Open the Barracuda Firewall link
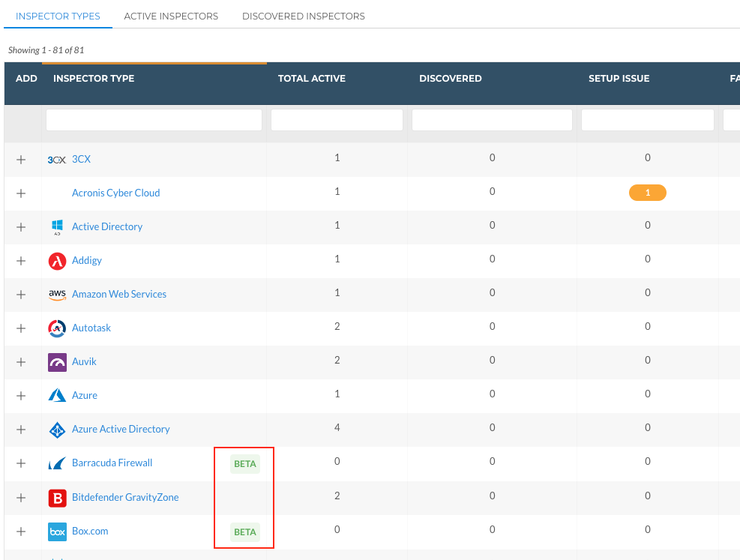The image size is (740, 560). (x=112, y=463)
